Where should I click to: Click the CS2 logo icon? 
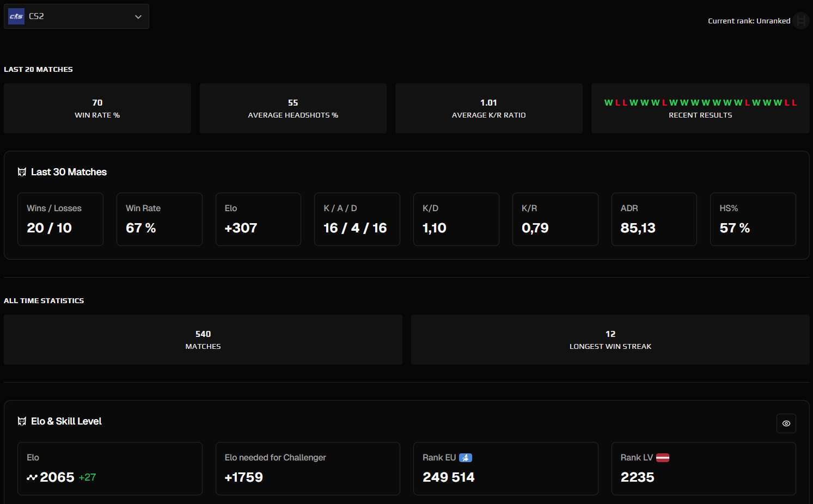16,16
